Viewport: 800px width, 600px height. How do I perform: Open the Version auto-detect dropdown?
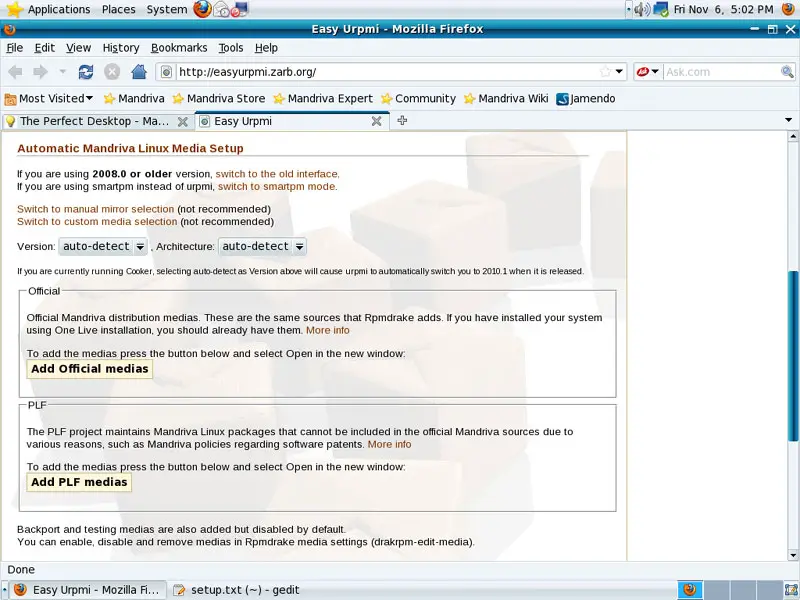(x=103, y=246)
